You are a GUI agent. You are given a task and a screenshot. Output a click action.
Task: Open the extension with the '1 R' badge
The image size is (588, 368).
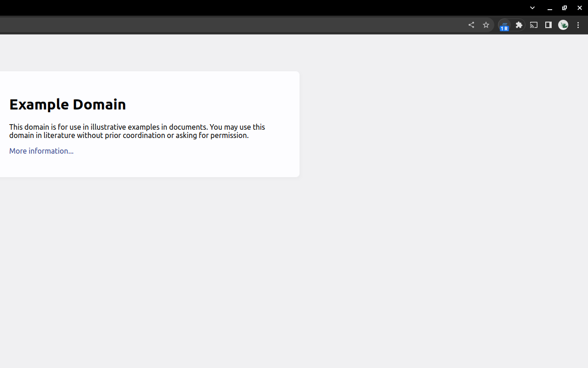click(504, 25)
